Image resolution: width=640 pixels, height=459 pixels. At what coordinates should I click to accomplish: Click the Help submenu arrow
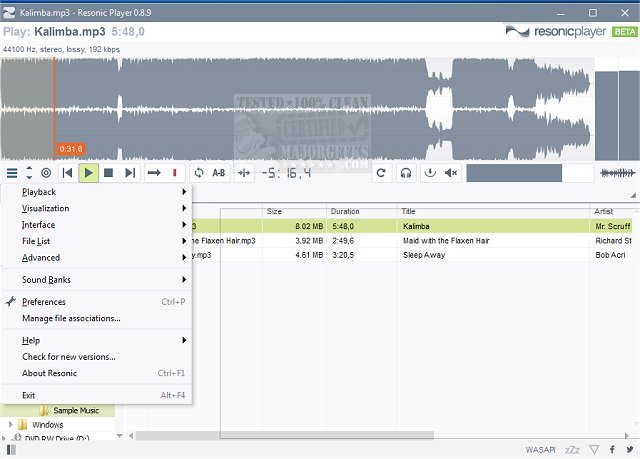click(x=184, y=340)
